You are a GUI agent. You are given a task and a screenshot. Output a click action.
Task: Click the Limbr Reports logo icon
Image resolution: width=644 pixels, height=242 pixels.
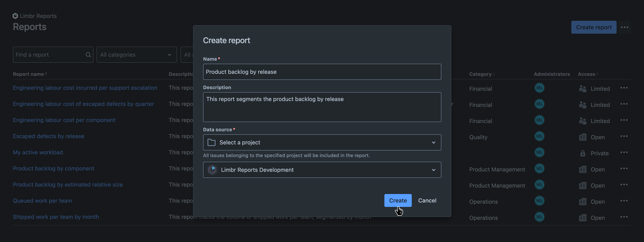point(15,16)
